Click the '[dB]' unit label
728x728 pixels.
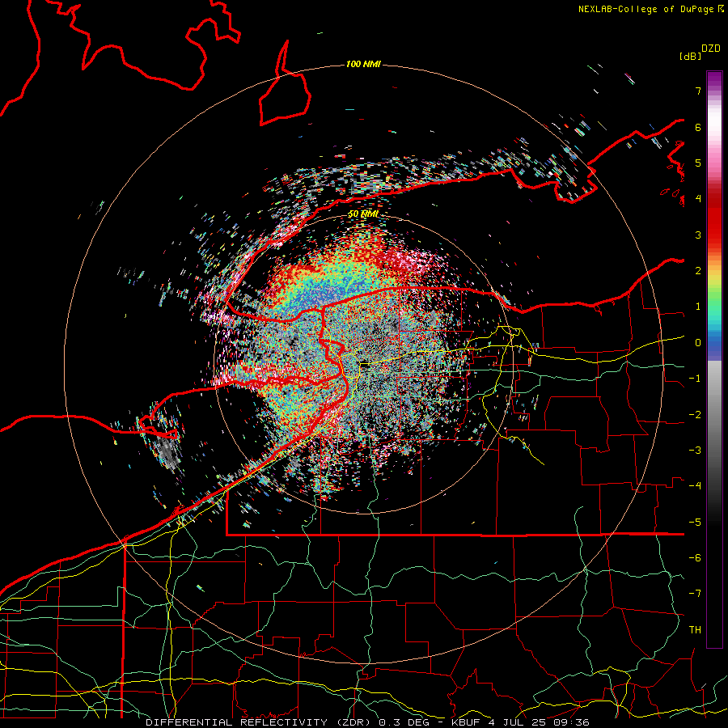point(691,56)
